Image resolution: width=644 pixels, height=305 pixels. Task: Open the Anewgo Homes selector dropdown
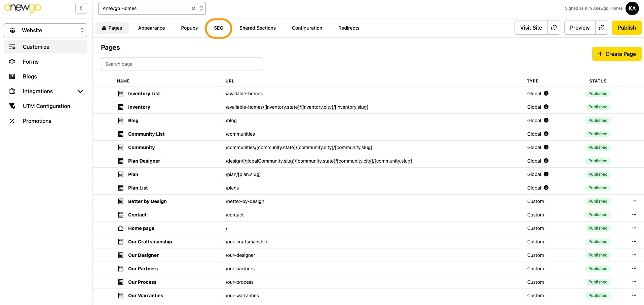201,8
